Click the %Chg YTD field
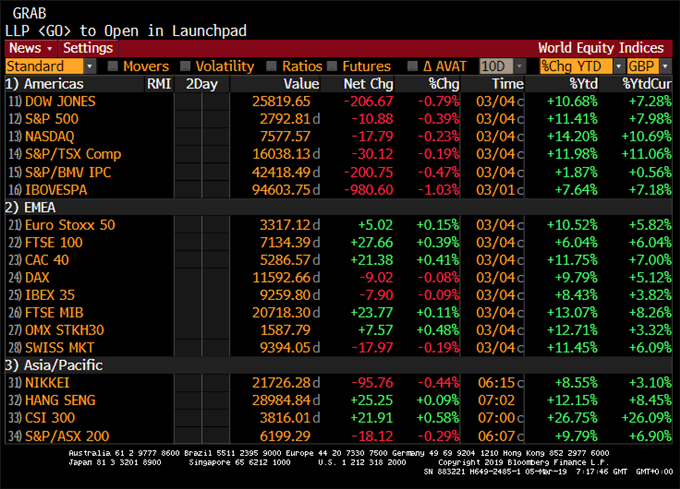The width and height of the screenshot is (680, 489). click(576, 66)
